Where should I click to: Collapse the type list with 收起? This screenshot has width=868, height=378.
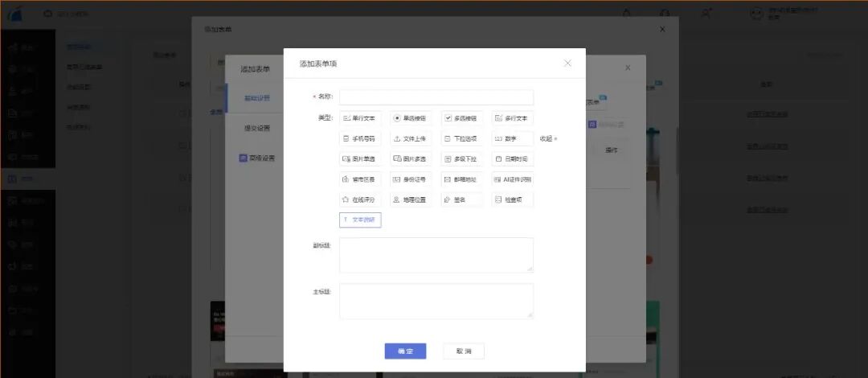(548, 139)
